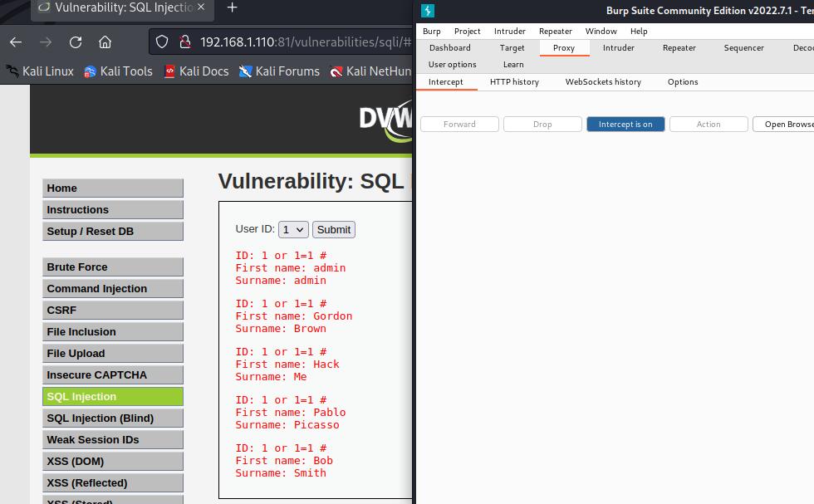Click the Burp Suite logo icon
Viewport: 814px width, 504px height.
(x=428, y=11)
